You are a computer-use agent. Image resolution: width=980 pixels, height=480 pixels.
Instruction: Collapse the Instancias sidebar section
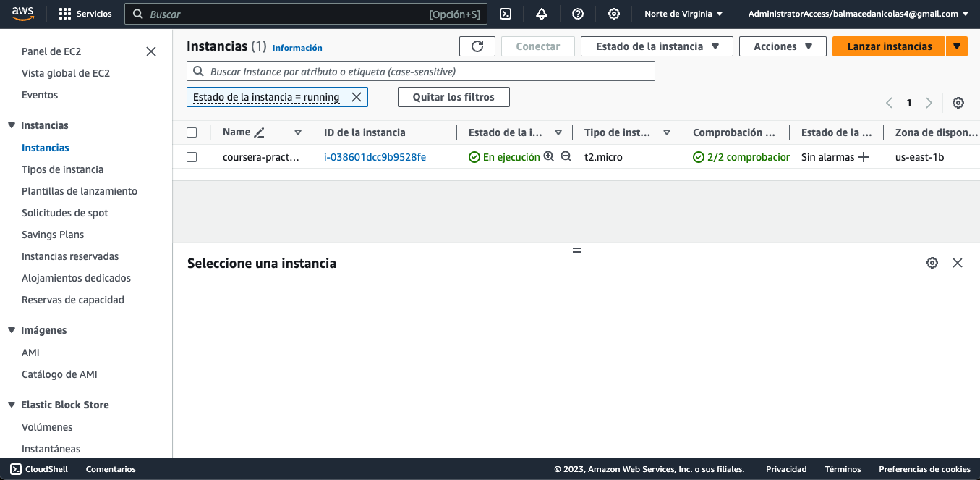coord(12,125)
